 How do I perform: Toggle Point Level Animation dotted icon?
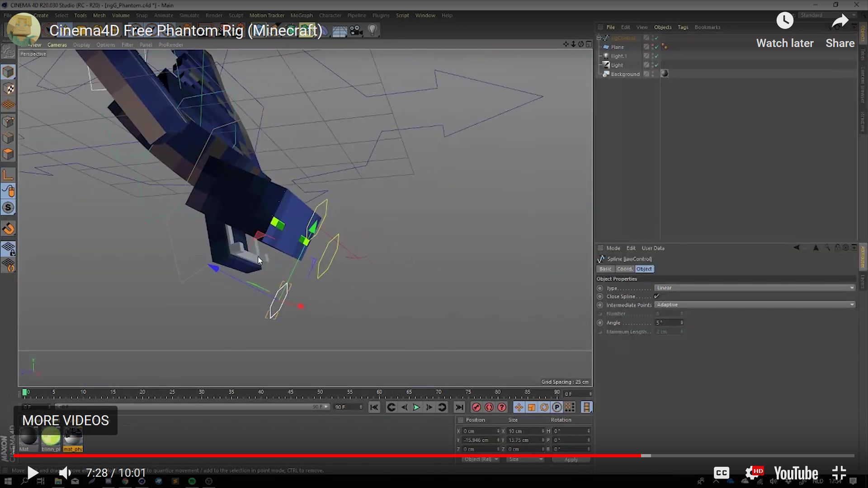pyautogui.click(x=570, y=408)
